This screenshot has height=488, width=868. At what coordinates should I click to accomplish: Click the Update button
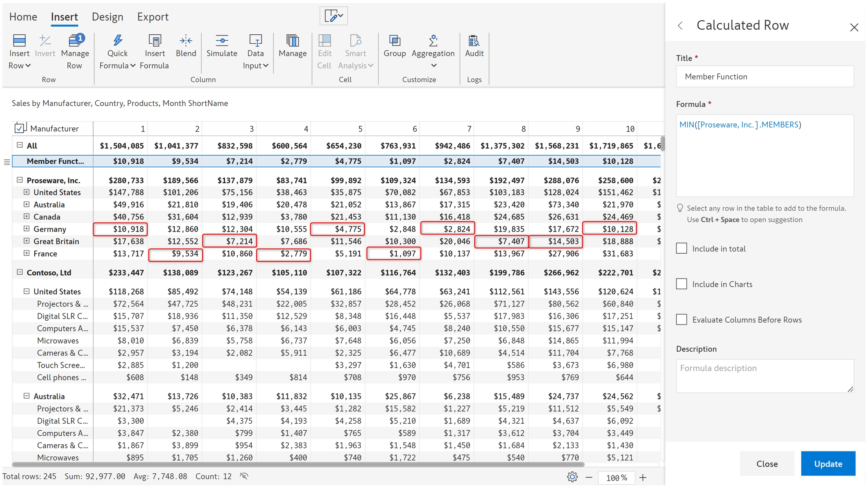coord(828,464)
